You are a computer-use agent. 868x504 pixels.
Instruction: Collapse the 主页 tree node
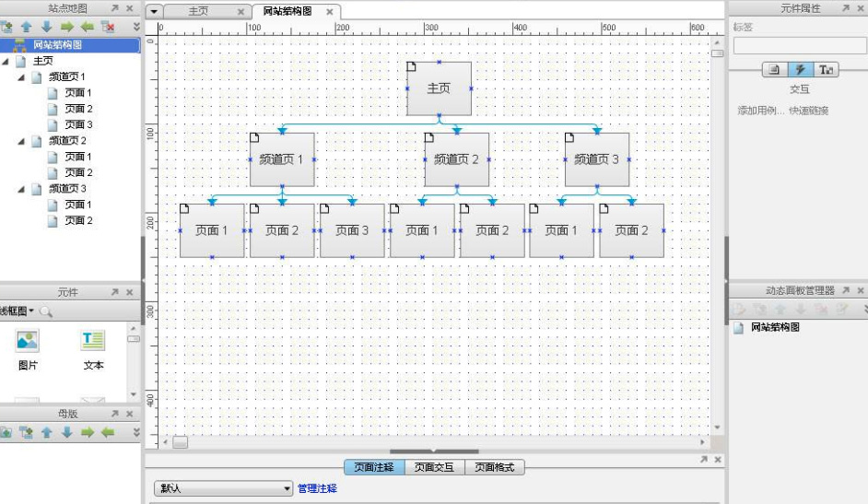coord(6,61)
